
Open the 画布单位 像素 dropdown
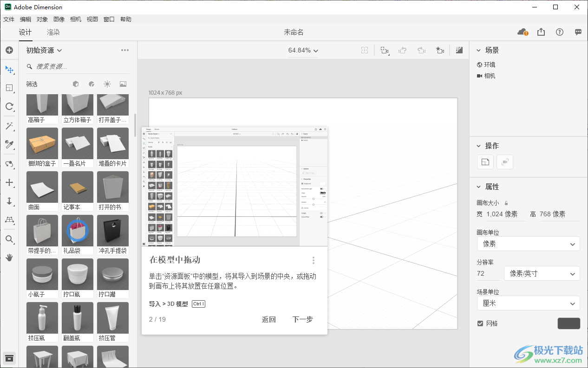[x=529, y=244]
